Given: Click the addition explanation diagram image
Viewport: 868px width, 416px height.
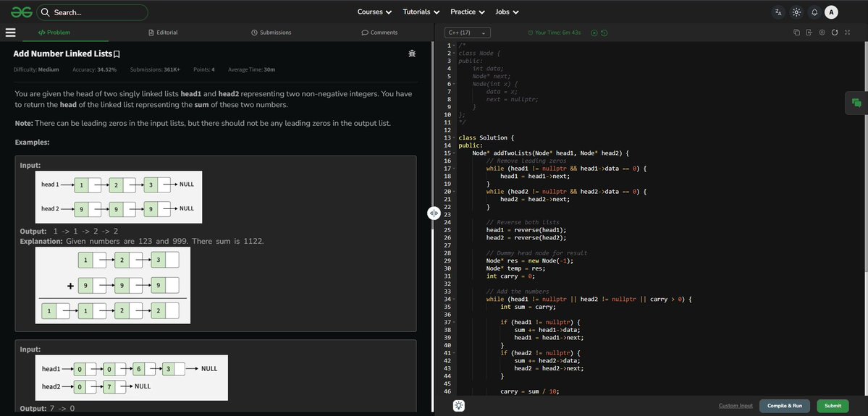Looking at the screenshot, I should tap(113, 285).
